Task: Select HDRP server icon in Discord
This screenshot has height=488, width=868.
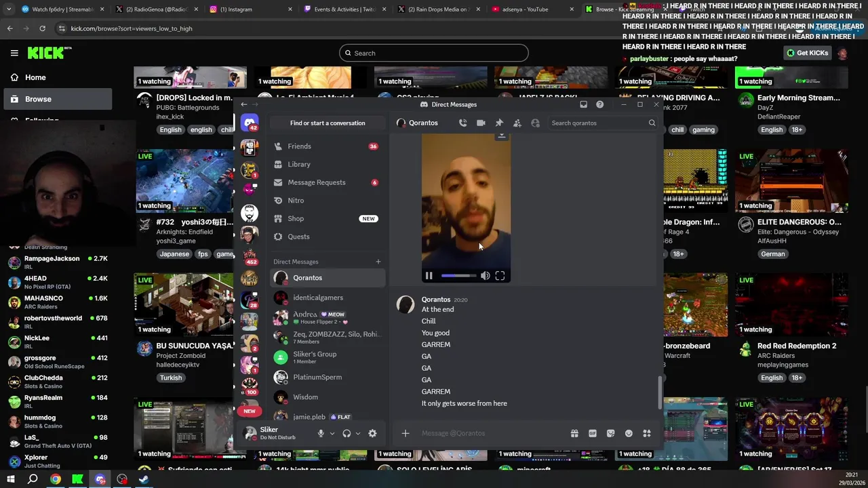Action: 250,147
